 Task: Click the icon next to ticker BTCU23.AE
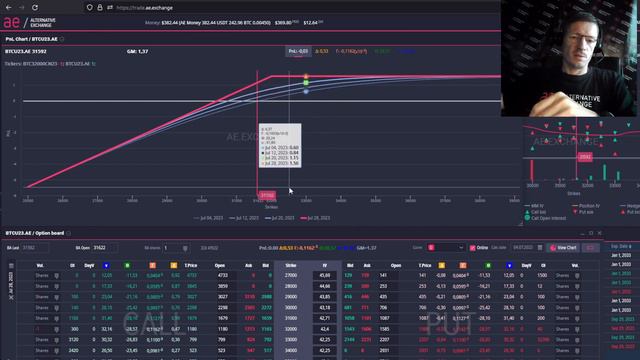(94, 64)
